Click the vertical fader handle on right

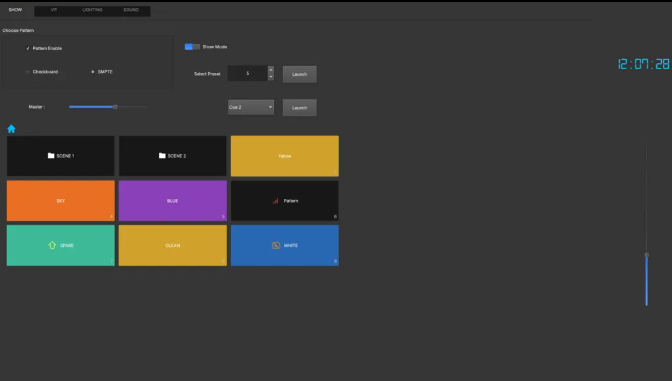pyautogui.click(x=647, y=255)
